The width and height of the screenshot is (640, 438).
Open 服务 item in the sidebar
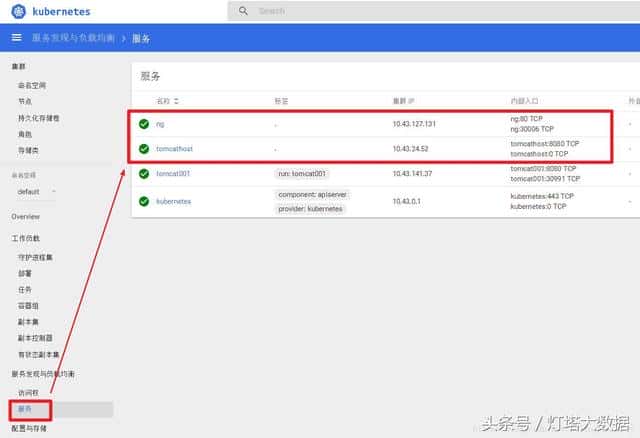click(x=25, y=409)
